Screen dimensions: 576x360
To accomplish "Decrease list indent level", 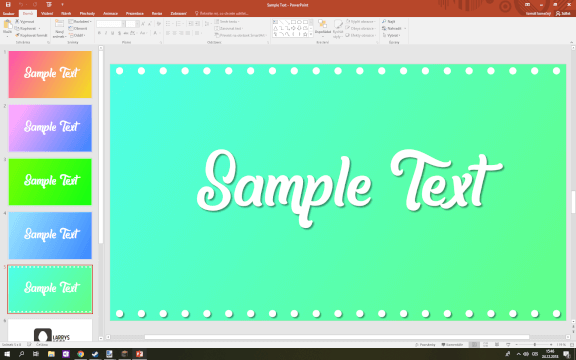I will [190, 24].
